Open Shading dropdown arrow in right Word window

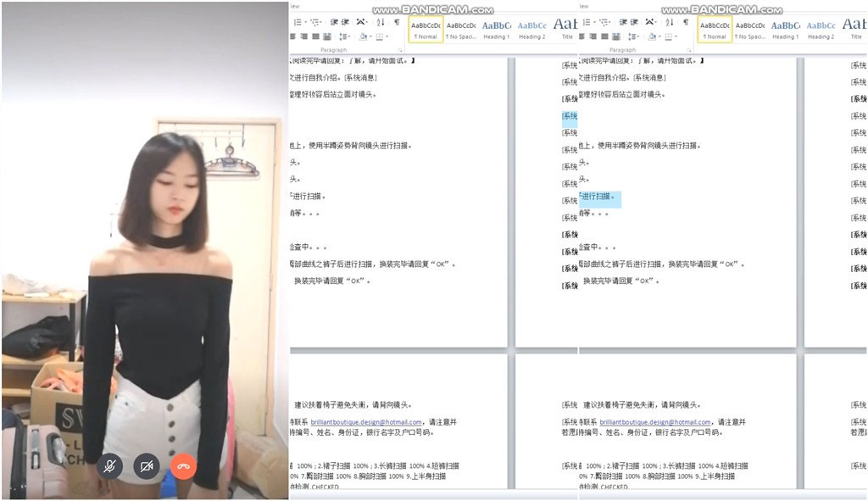click(x=659, y=36)
